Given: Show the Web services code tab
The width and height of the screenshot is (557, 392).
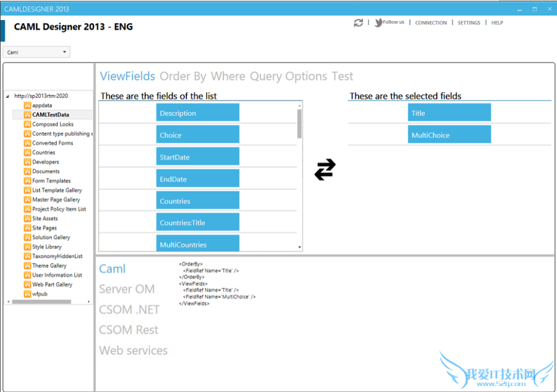Looking at the screenshot, I should click(133, 351).
